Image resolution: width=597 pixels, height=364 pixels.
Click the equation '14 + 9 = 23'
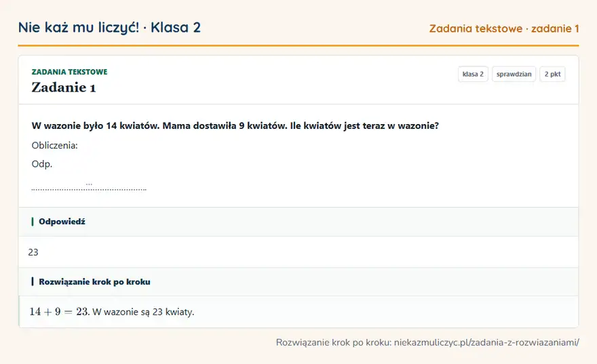pos(59,312)
